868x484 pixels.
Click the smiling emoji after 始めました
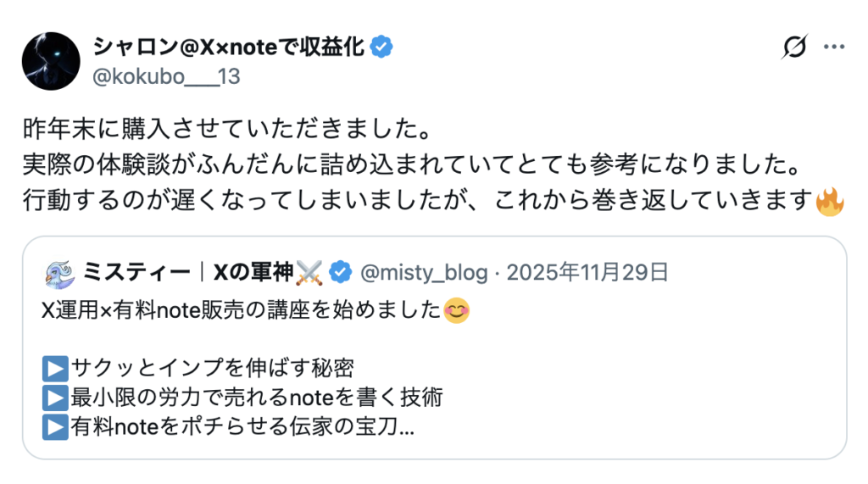pos(456,311)
